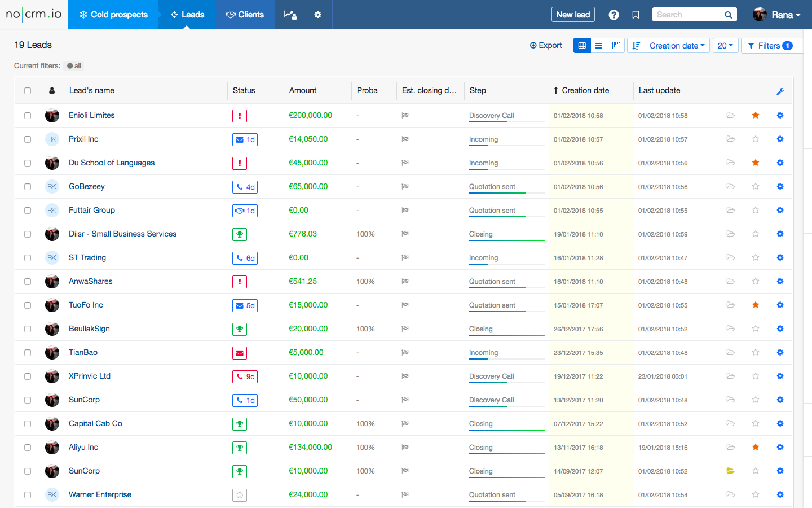Screen dimensions: 812x508
Task: Star the Prixil Inc lead
Action: [755, 139]
